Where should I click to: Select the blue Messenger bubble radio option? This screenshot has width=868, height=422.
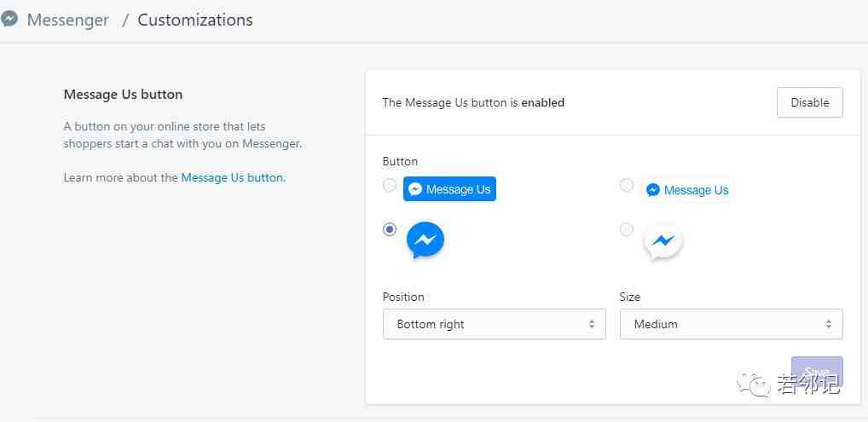[x=390, y=228]
